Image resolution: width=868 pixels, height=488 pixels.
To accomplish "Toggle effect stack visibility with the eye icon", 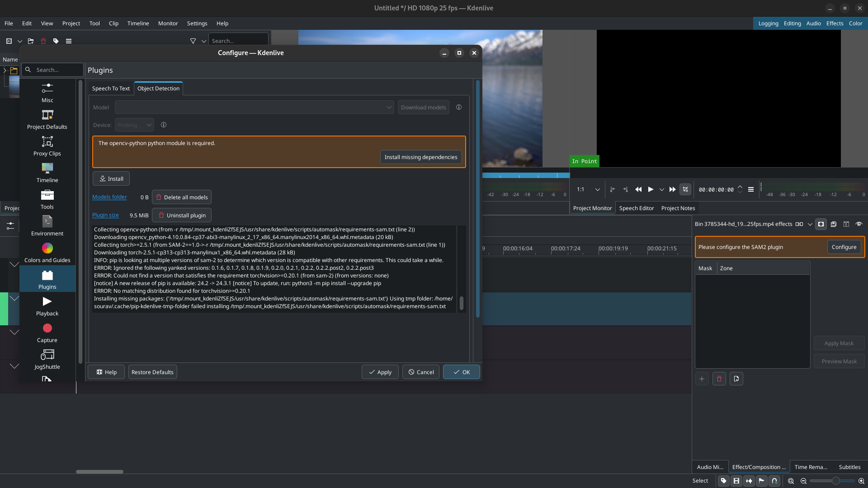I will tap(859, 224).
